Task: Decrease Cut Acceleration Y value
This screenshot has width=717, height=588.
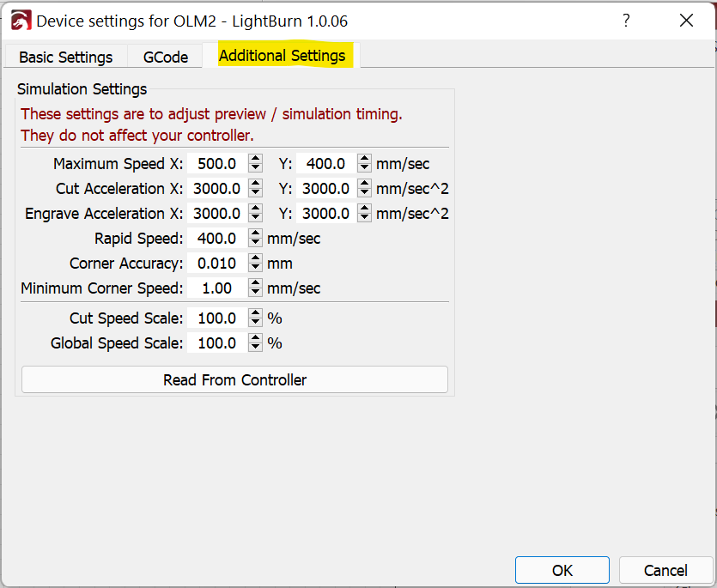Action: coord(364,193)
